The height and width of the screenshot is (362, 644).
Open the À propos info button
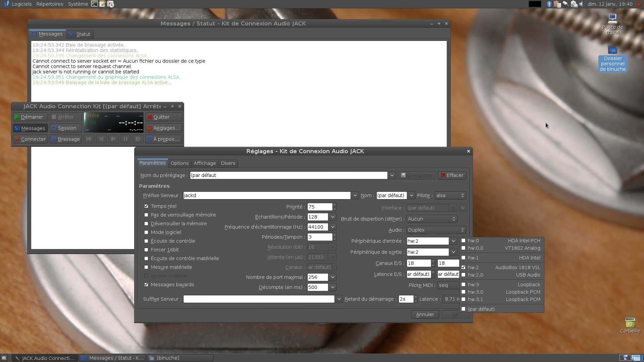164,139
